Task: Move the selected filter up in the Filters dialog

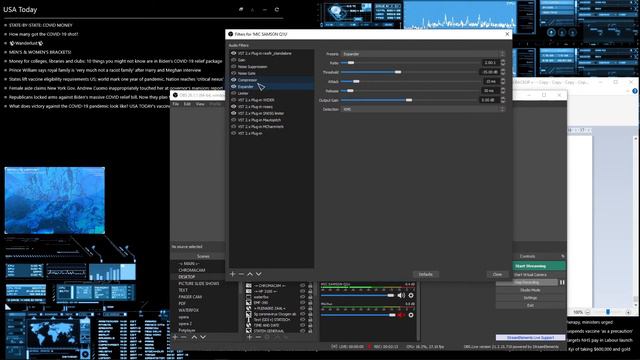Action: click(x=250, y=274)
